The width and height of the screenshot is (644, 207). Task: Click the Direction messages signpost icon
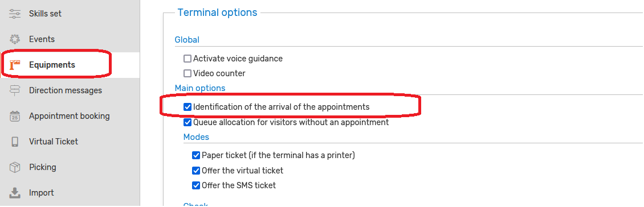coord(15,90)
